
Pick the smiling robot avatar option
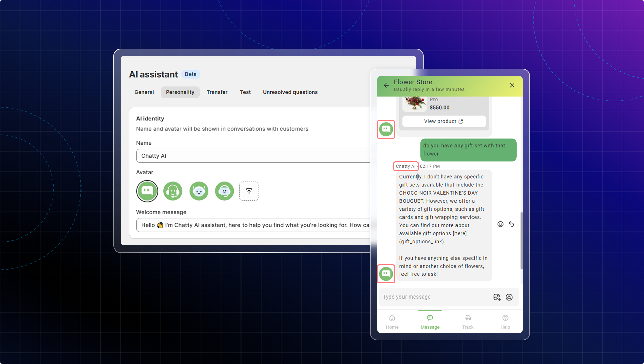click(x=199, y=191)
